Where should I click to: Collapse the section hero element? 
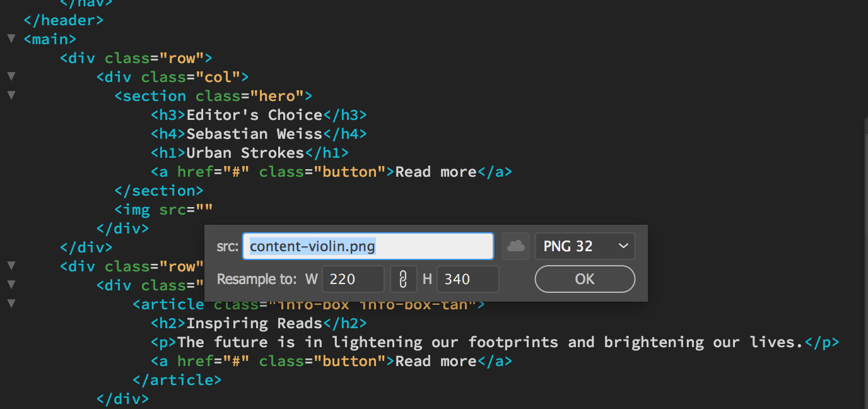(x=10, y=95)
